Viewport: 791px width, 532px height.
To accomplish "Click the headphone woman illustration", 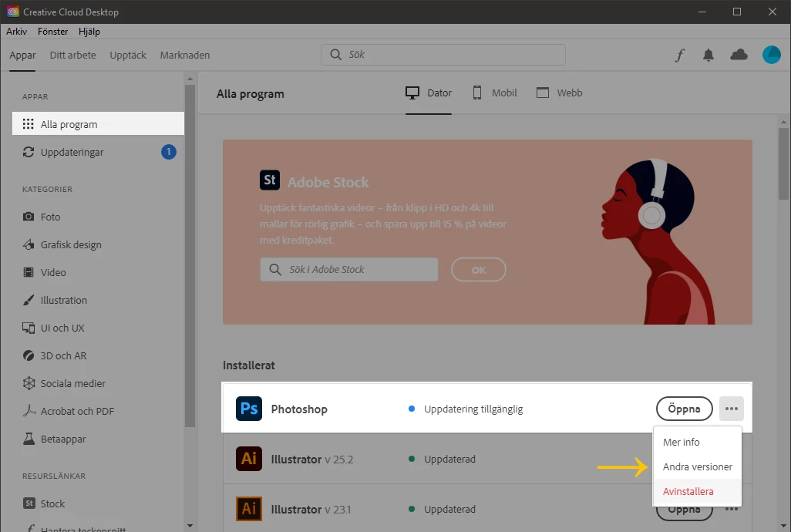I will 658,241.
